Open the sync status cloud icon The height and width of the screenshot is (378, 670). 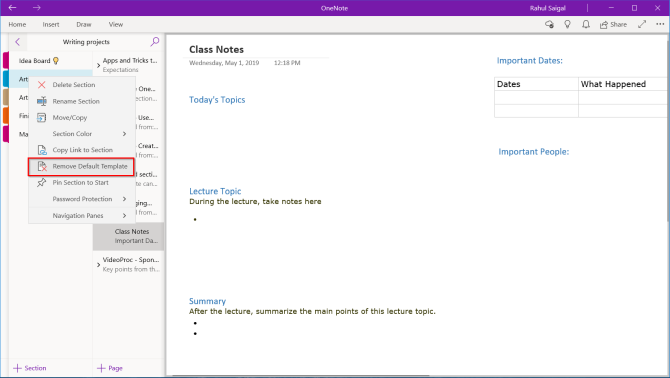click(x=550, y=24)
